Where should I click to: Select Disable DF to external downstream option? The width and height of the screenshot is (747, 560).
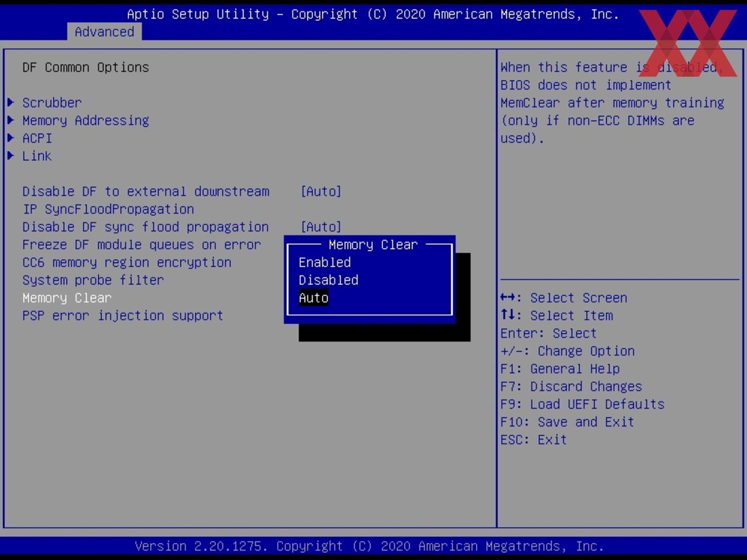click(x=146, y=191)
